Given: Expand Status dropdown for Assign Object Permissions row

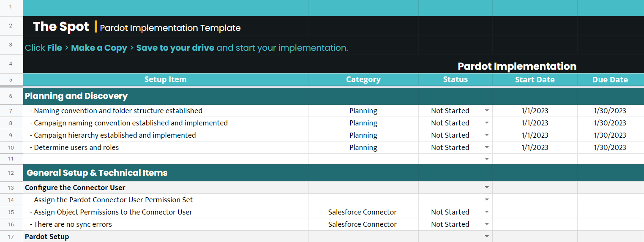Looking at the screenshot, I should pyautogui.click(x=487, y=212).
